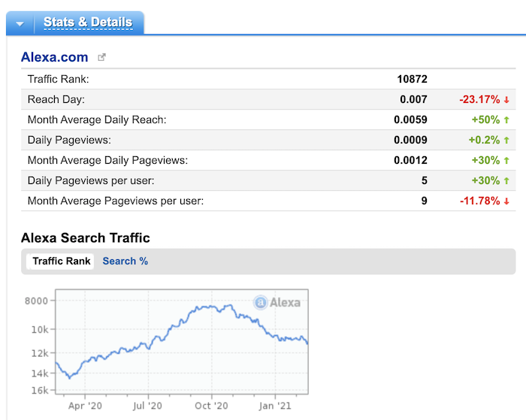Click the 0.0059 reach value

410,119
